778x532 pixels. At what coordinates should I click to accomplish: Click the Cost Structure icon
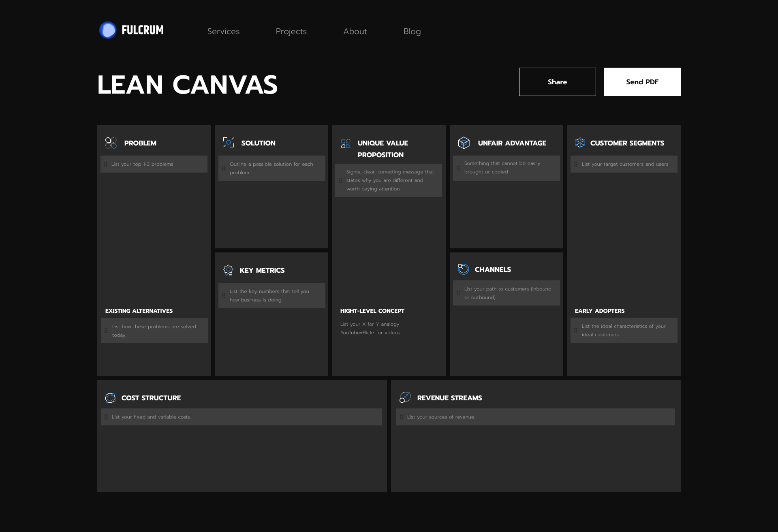pyautogui.click(x=110, y=397)
